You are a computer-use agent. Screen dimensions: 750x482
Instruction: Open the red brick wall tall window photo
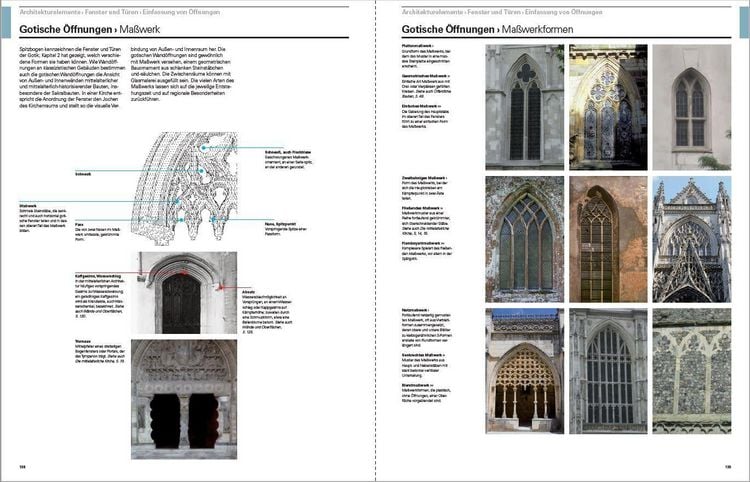tap(608, 239)
